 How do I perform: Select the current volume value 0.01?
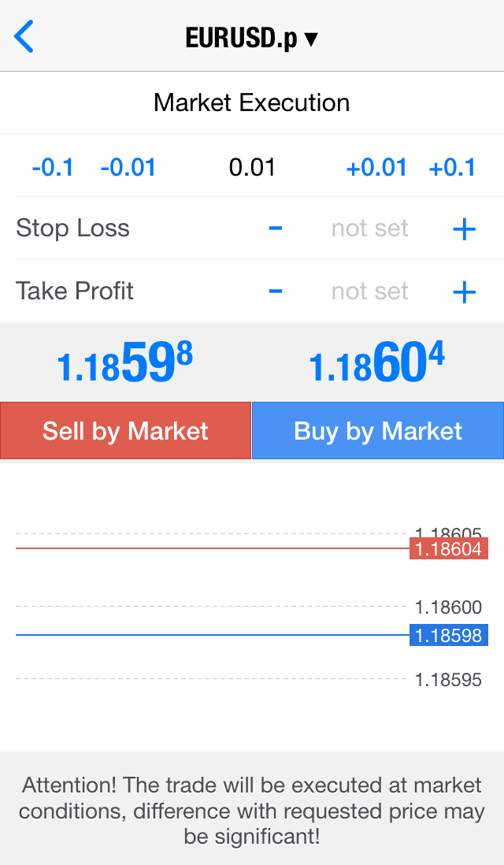point(252,167)
